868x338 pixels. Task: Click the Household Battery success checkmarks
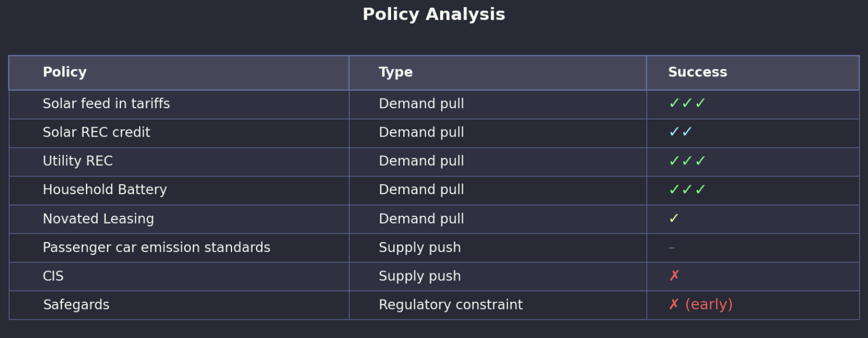click(687, 190)
